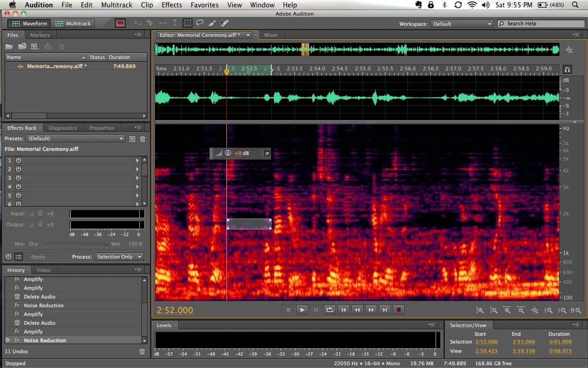Toggle power for effect slot 1
Viewport: 588px width, 368px height.
[x=19, y=160]
